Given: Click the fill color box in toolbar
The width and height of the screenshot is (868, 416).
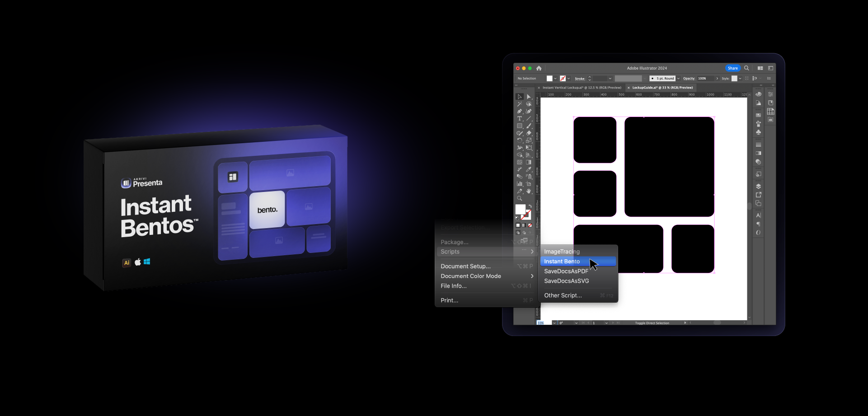Looking at the screenshot, I should pyautogui.click(x=520, y=209).
